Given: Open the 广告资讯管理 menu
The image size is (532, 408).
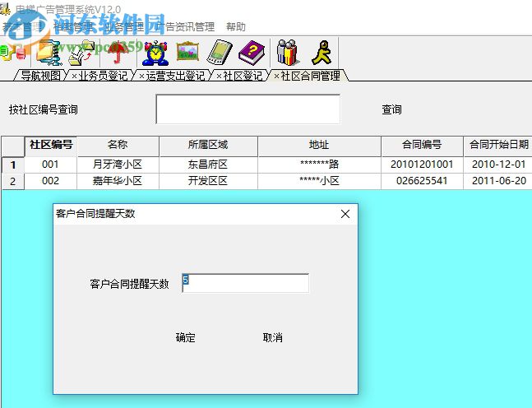Looking at the screenshot, I should (x=185, y=26).
